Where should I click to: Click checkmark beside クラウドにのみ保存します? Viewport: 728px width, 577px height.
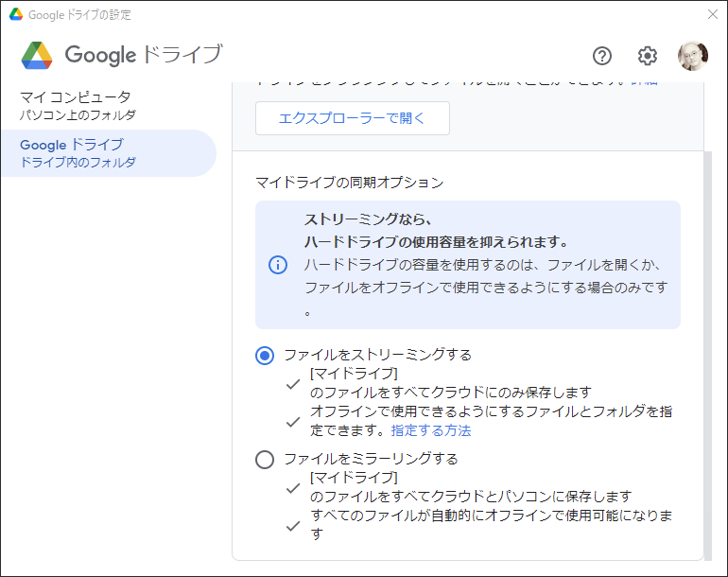293,384
